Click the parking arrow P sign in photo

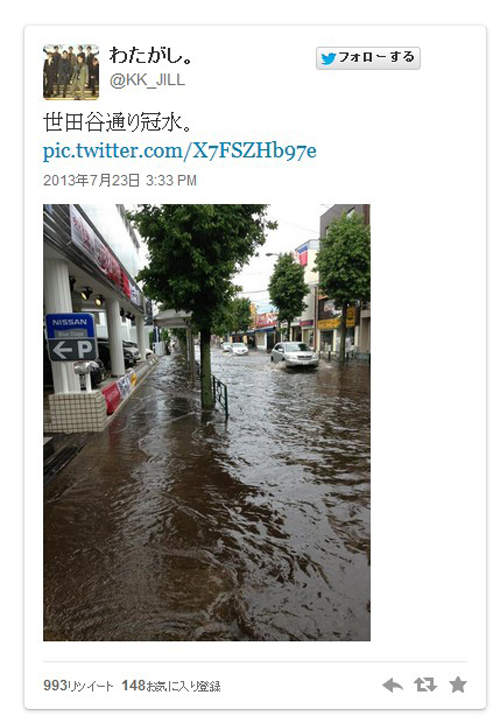point(73,350)
